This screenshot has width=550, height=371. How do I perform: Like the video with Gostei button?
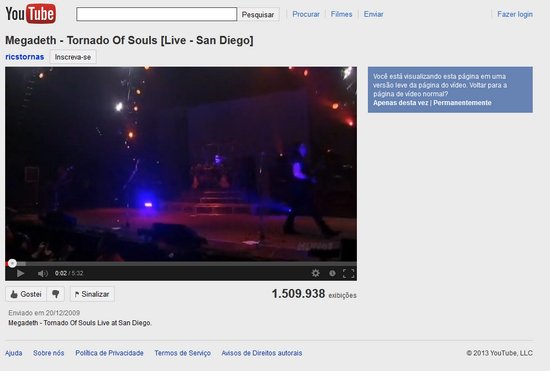point(26,294)
